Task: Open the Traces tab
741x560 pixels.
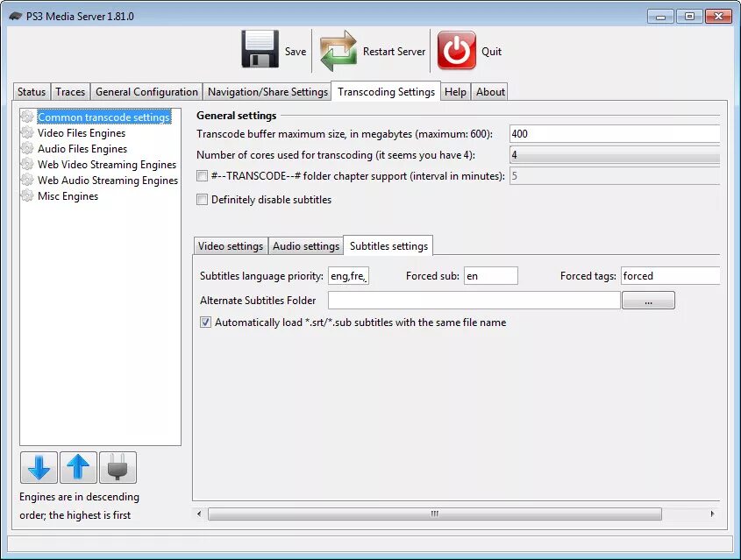Action: click(70, 92)
